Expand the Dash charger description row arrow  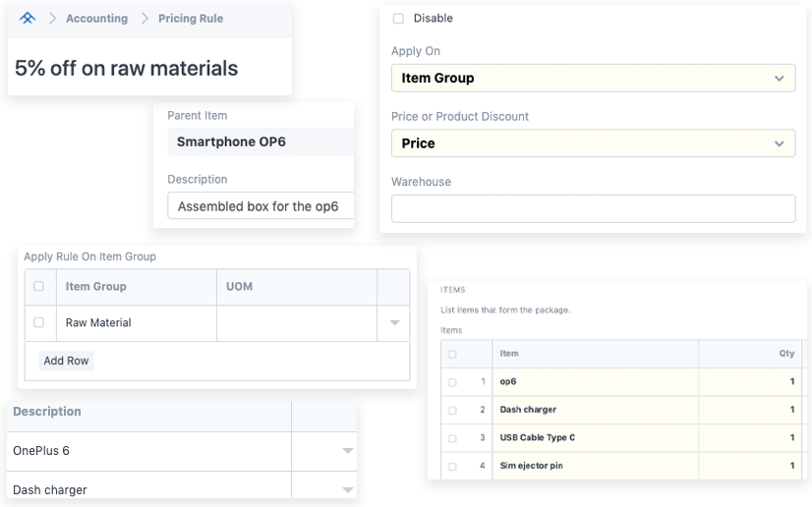coord(347,489)
